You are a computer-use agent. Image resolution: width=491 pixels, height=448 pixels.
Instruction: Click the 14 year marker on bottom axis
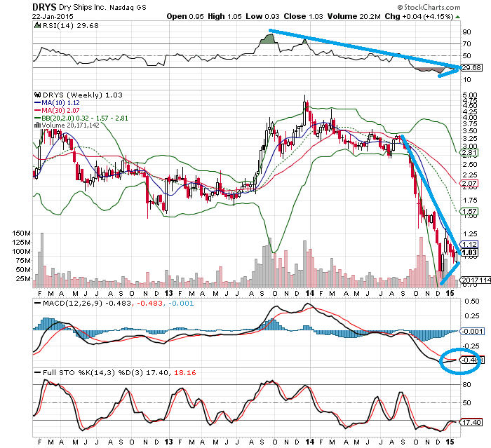tap(310, 442)
